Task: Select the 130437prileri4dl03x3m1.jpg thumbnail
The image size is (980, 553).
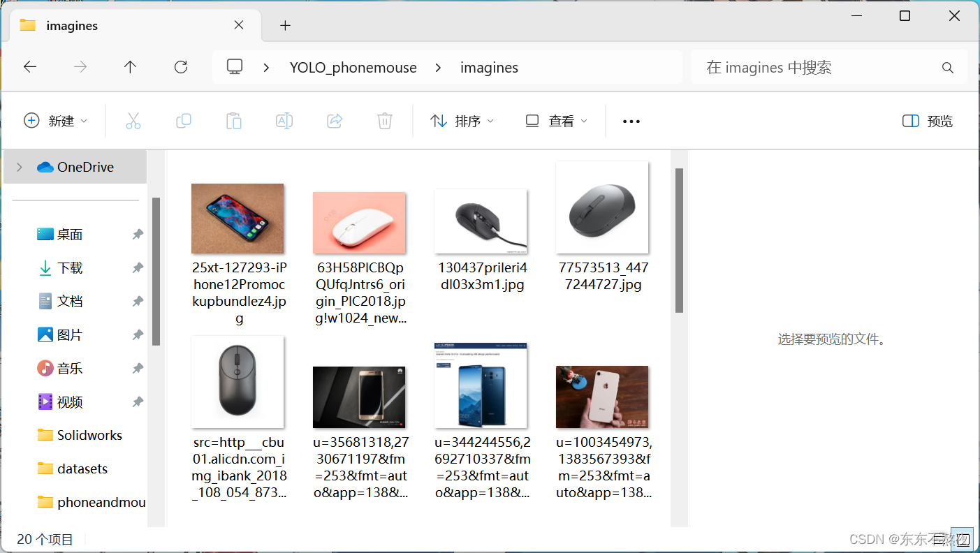Action: coord(481,221)
